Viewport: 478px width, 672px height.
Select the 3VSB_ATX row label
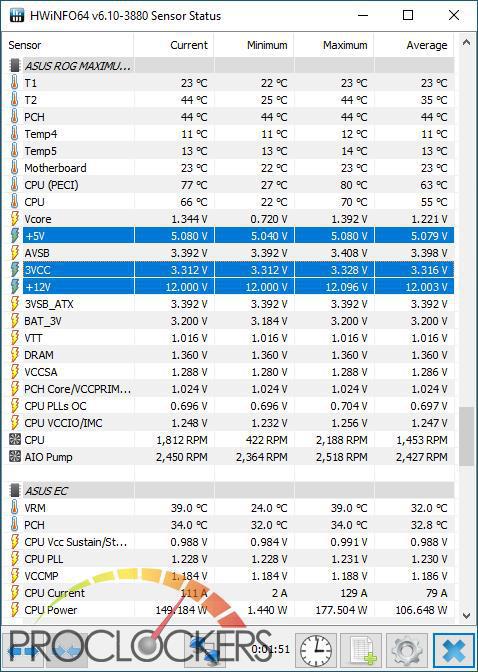pyautogui.click(x=49, y=304)
